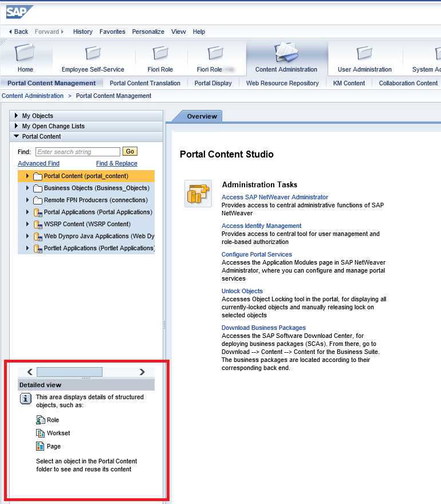Screen dimensions: 441x504
Task: Expand the Portal Content (portal_content) node
Action: pyautogui.click(x=27, y=176)
